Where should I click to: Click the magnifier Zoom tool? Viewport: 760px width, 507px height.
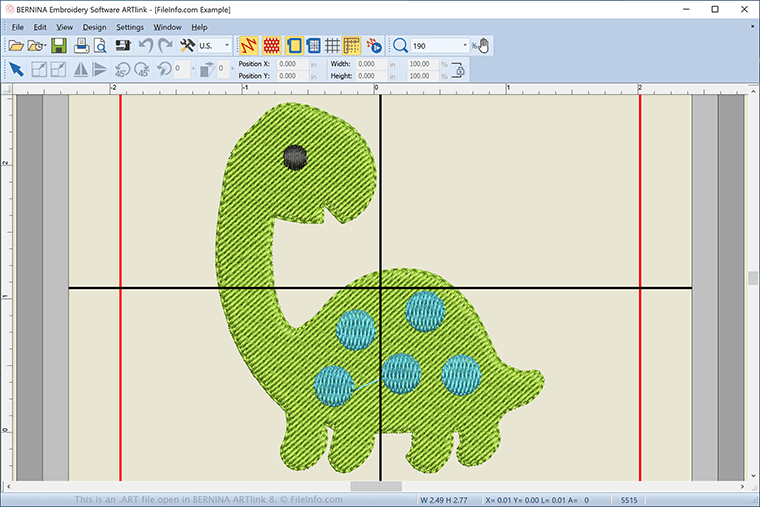tap(399, 45)
